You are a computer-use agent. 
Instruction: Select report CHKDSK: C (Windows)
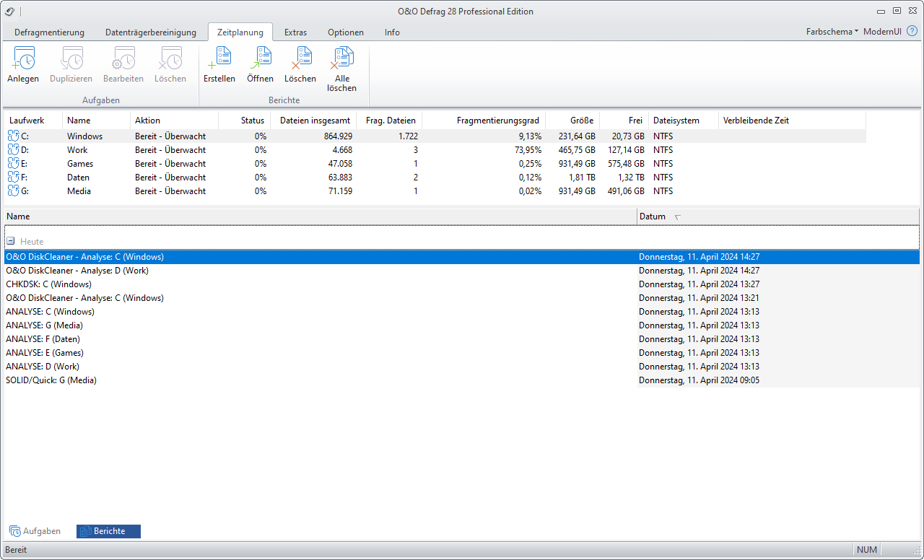[x=462, y=284]
